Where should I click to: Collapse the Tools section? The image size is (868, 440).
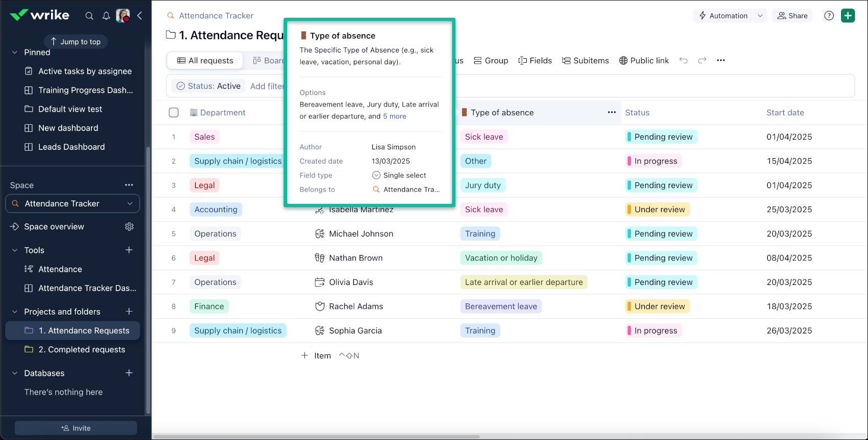(15, 250)
